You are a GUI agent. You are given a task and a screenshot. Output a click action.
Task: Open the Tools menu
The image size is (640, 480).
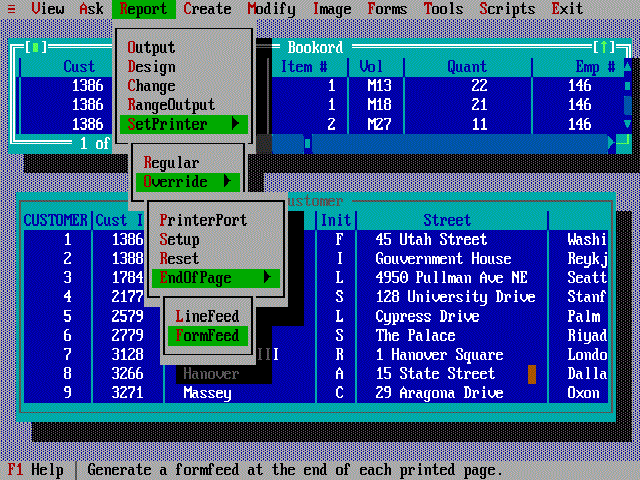point(443,9)
